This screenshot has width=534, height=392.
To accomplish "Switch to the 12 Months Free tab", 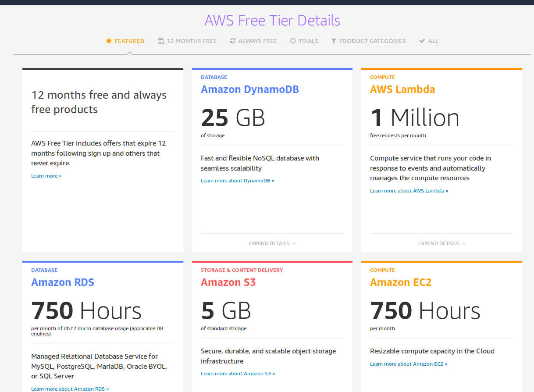I will pyautogui.click(x=192, y=41).
